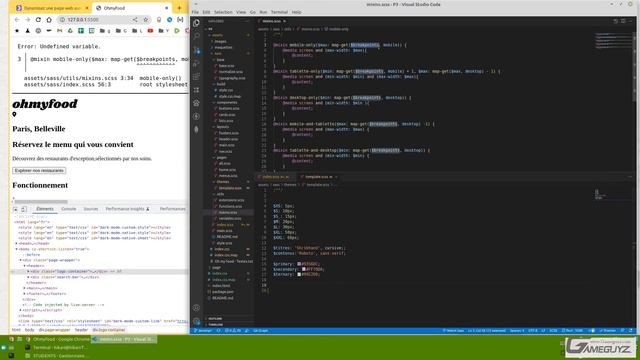Viewport: 640px width, 360px height.
Task: Click the $secondary color swatch in editor
Action: tap(304, 269)
